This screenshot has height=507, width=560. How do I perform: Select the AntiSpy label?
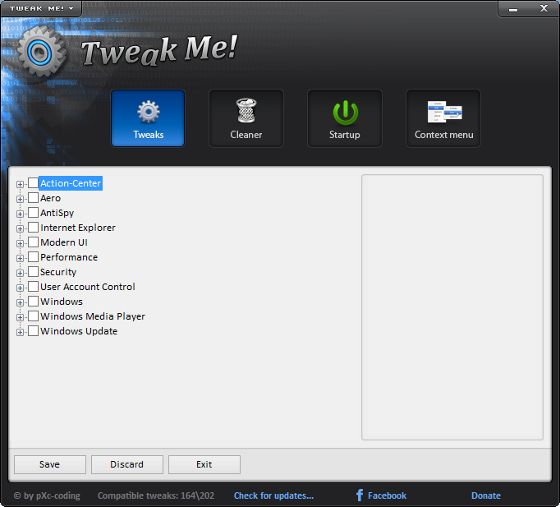(57, 213)
